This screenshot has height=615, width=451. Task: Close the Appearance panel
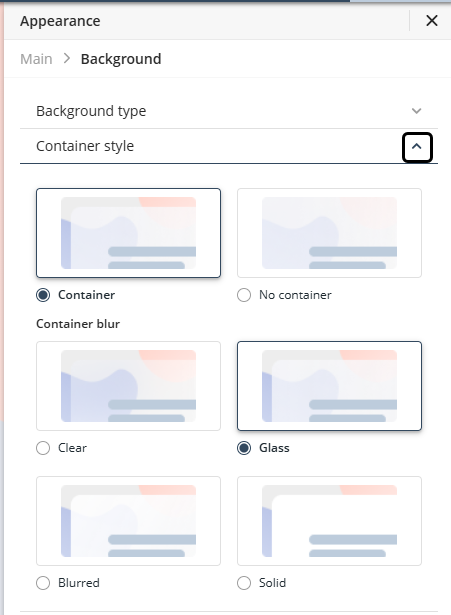coord(431,21)
